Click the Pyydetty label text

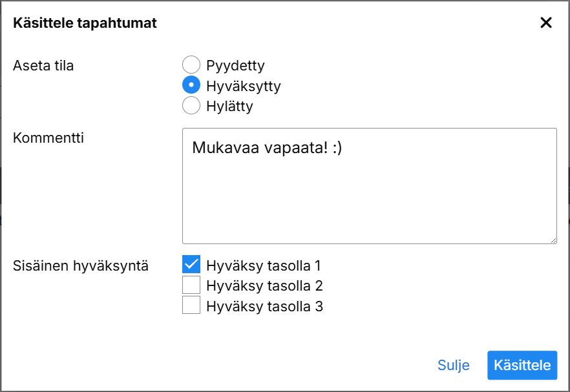click(235, 65)
